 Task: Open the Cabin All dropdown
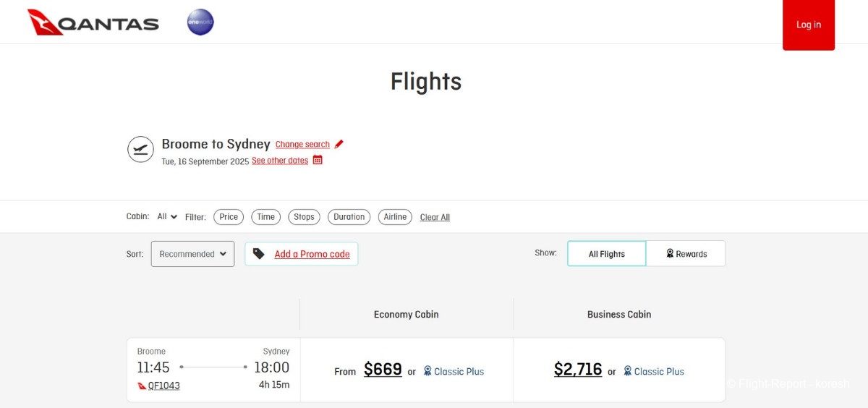167,216
